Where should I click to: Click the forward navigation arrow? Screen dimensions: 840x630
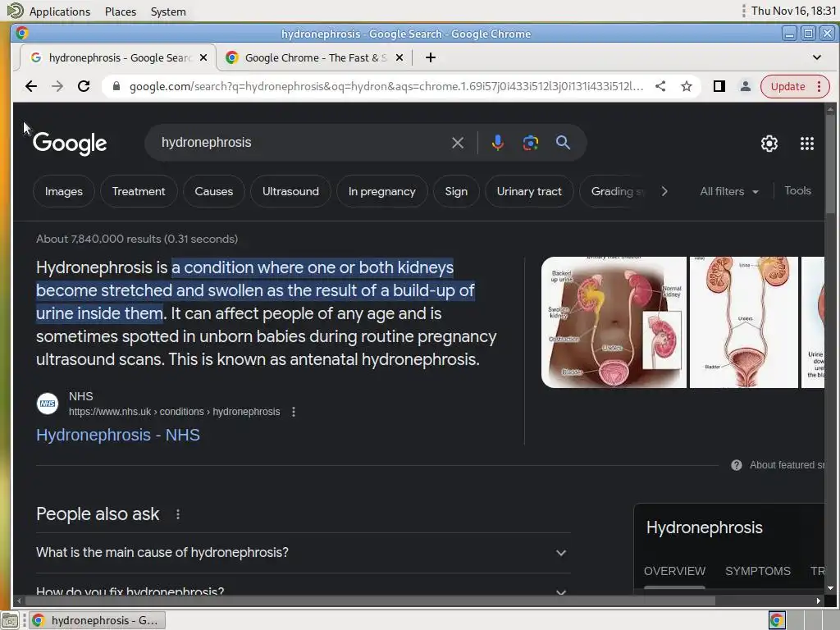pos(57,86)
